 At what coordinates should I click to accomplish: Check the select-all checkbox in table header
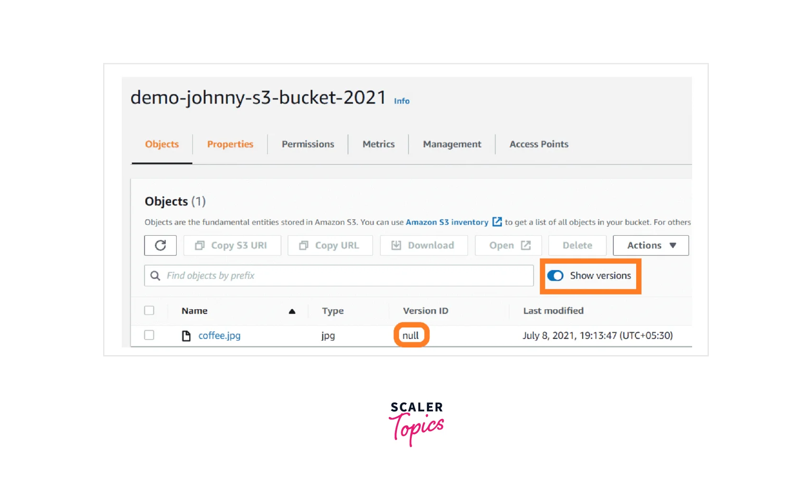150,311
